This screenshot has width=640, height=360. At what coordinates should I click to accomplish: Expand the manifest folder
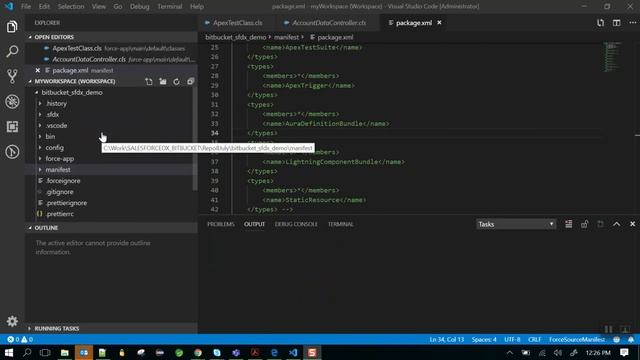click(58, 170)
